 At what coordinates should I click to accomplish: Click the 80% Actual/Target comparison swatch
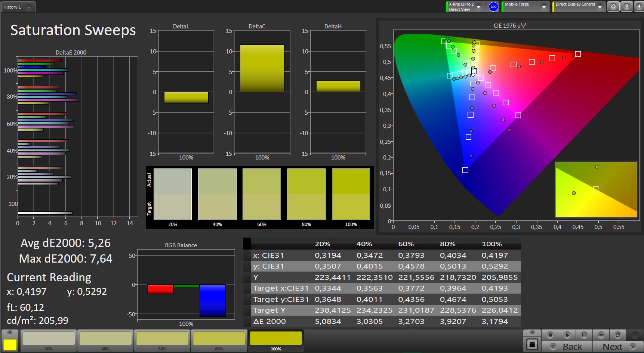pyautogui.click(x=306, y=194)
